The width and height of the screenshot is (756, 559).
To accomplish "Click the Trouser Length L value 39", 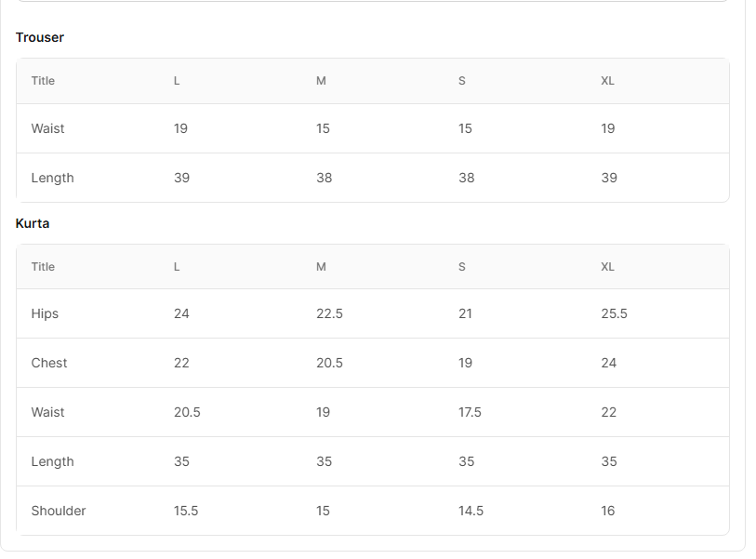I will (x=181, y=178).
